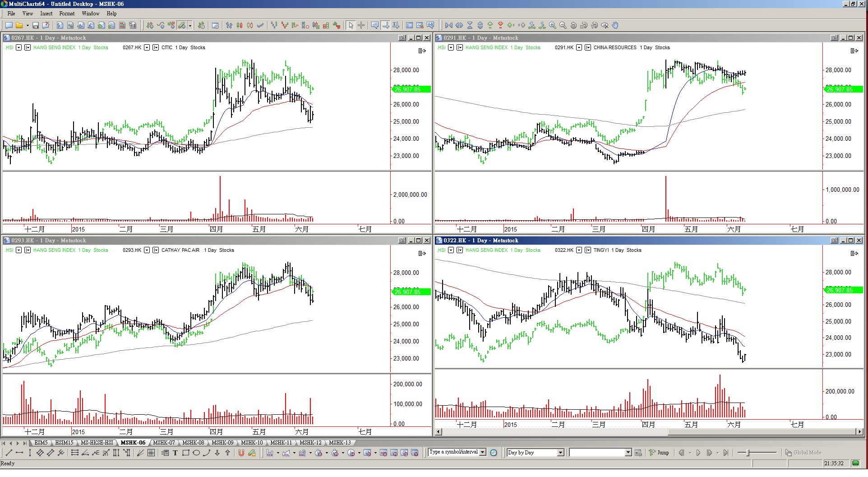The height and width of the screenshot is (477, 868).
Task: Select the hand pan tool
Action: pos(615,26)
